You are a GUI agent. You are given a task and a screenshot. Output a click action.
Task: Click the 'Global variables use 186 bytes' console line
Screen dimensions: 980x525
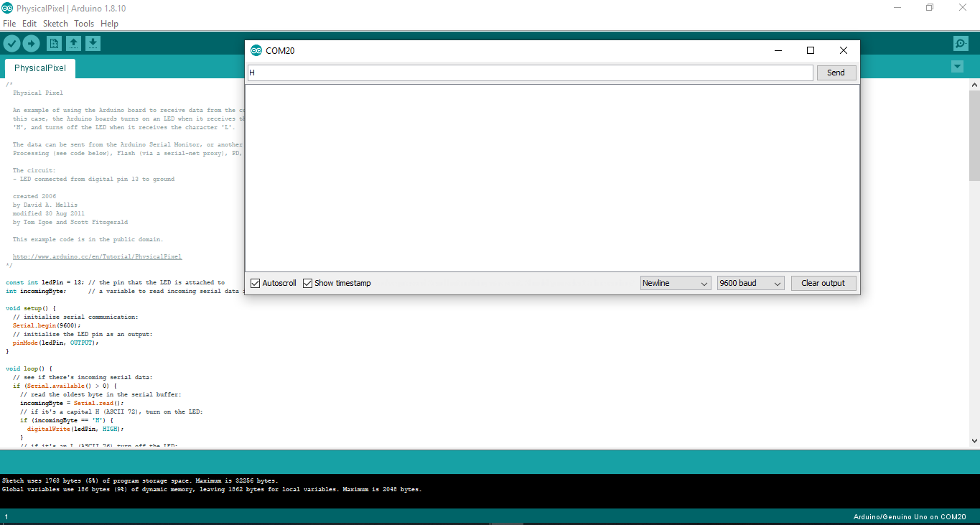click(212, 489)
